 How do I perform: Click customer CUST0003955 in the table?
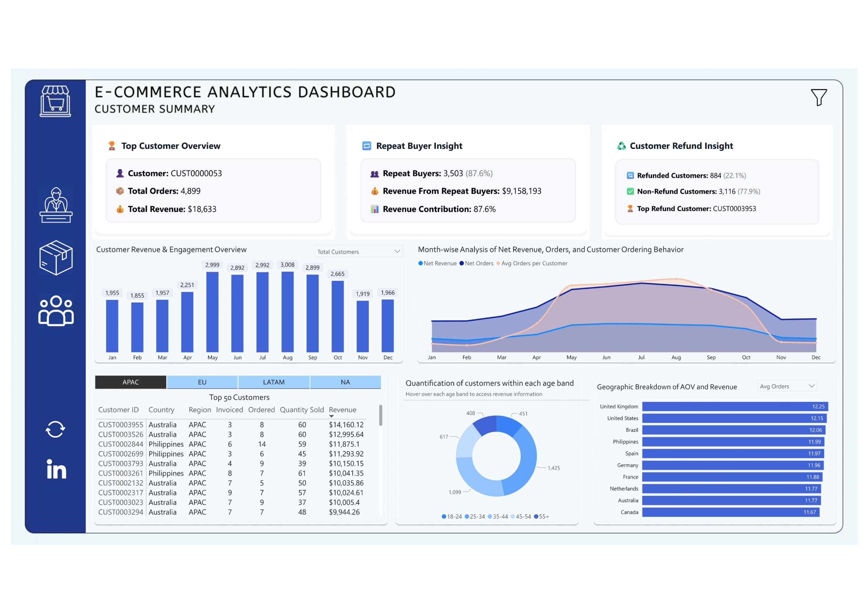click(121, 425)
